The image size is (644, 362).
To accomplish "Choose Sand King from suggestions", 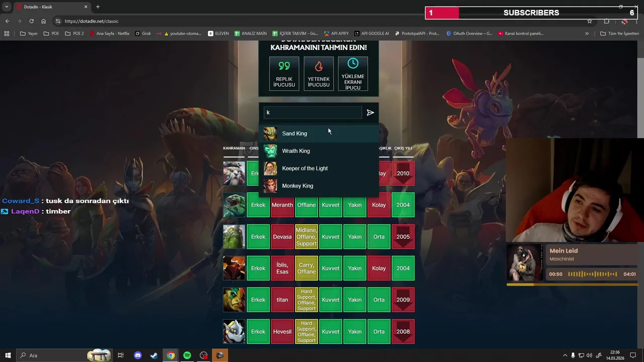I will [318, 133].
